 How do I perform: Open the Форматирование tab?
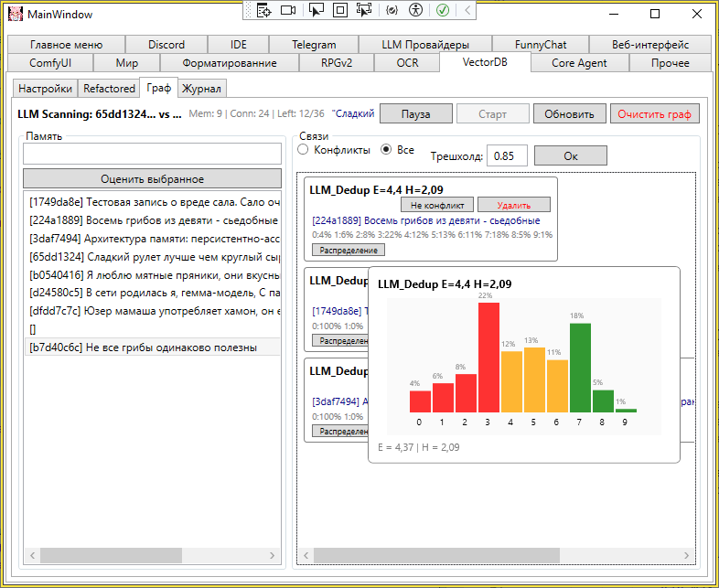point(230,63)
